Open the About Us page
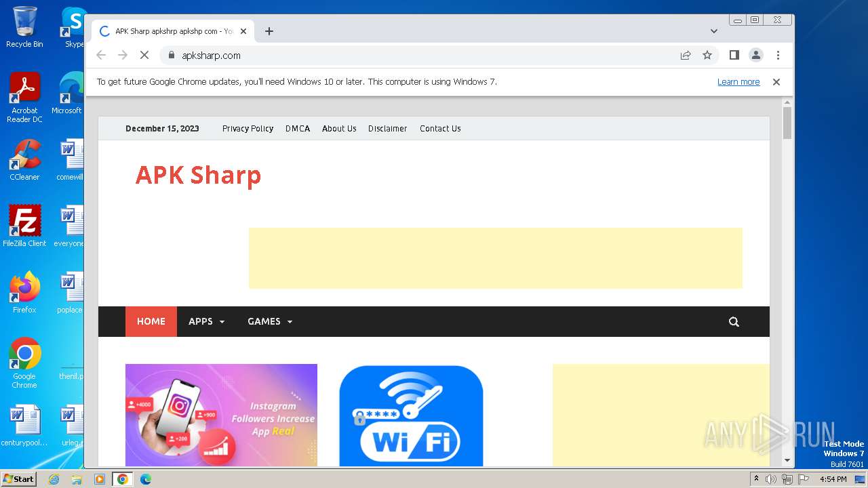868x488 pixels. point(339,129)
